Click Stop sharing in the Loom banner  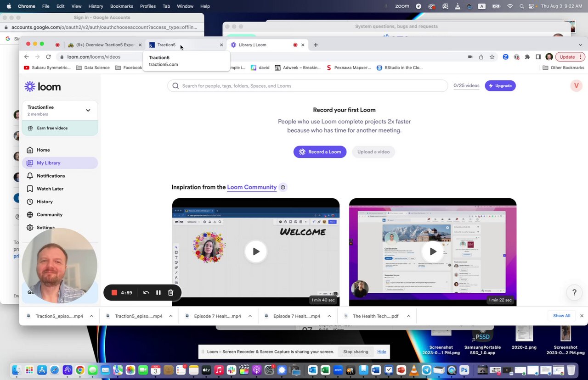(356, 352)
